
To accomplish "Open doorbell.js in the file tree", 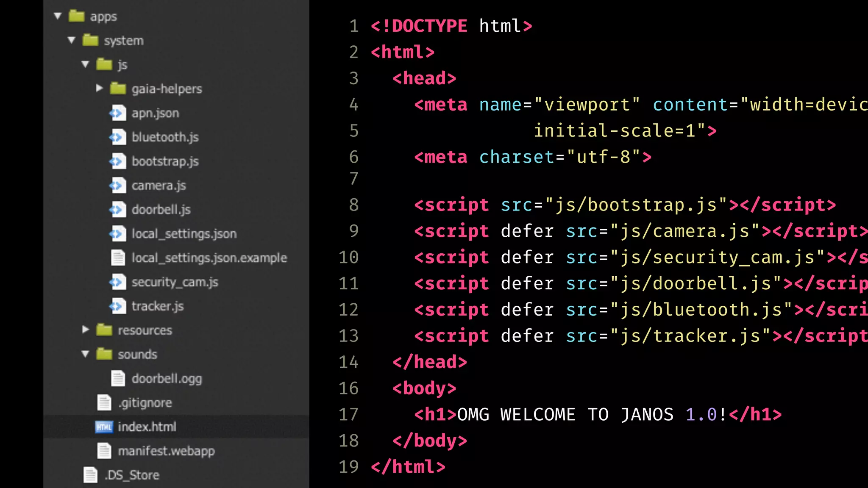I will [161, 209].
